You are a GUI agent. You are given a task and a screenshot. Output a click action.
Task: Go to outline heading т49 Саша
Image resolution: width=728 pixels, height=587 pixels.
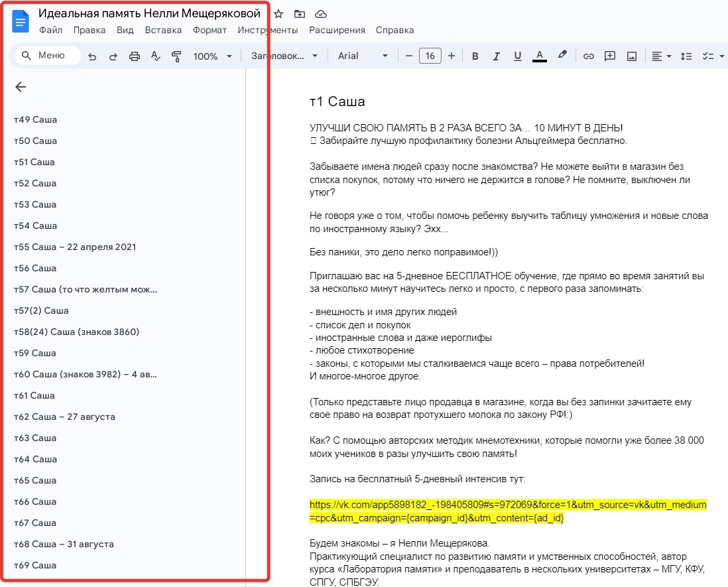pyautogui.click(x=35, y=120)
